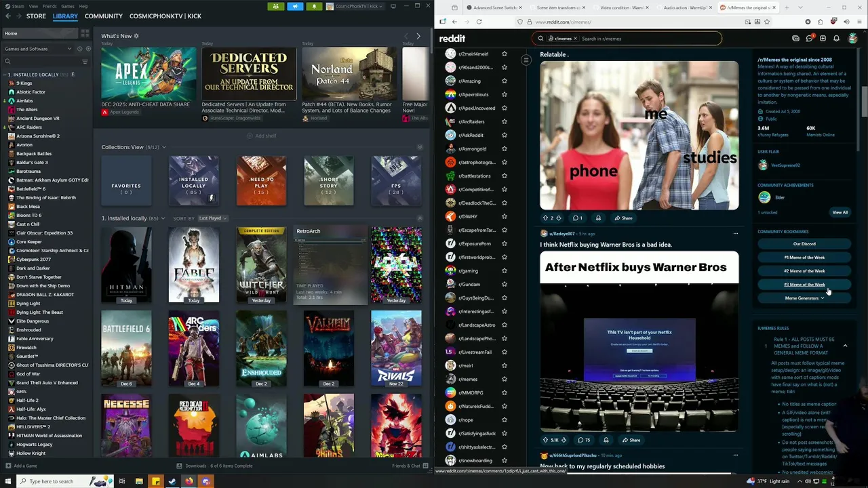868x488 pixels.
Task: Downvote the Netflix Warner Bros post
Action: [x=564, y=440]
